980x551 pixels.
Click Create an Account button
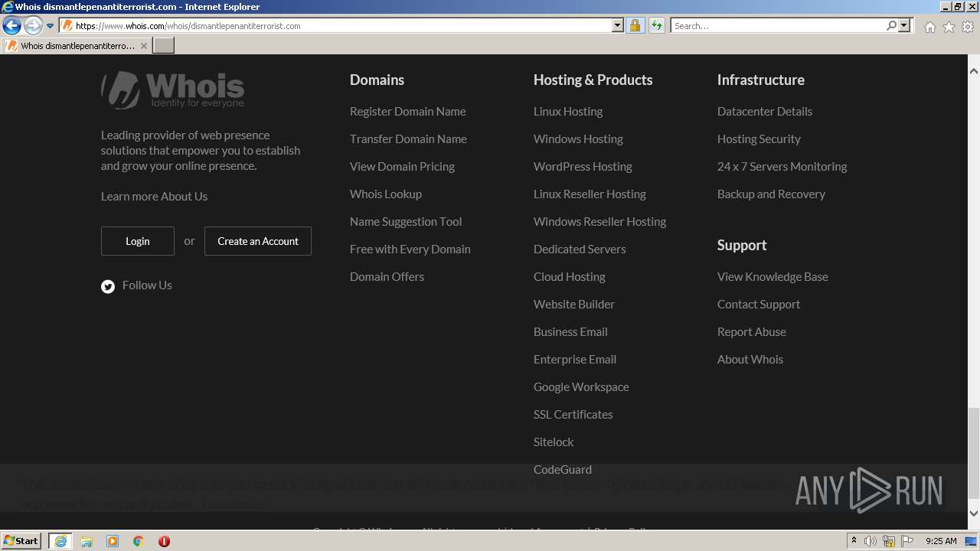coord(258,241)
